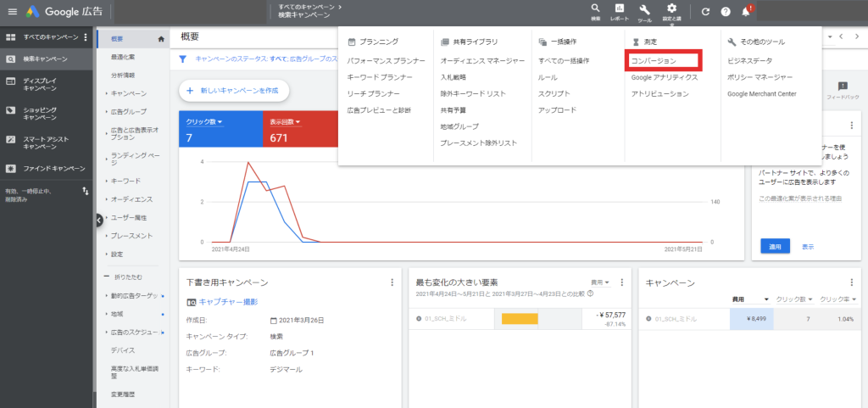The image size is (868, 408).
Task: Open 表示回数 metric dropdown
Action: (286, 122)
